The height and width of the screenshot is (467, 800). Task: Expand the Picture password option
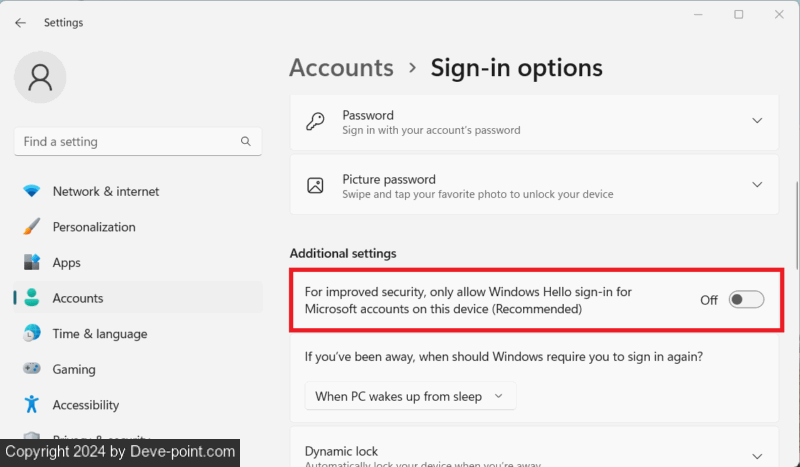pos(757,185)
